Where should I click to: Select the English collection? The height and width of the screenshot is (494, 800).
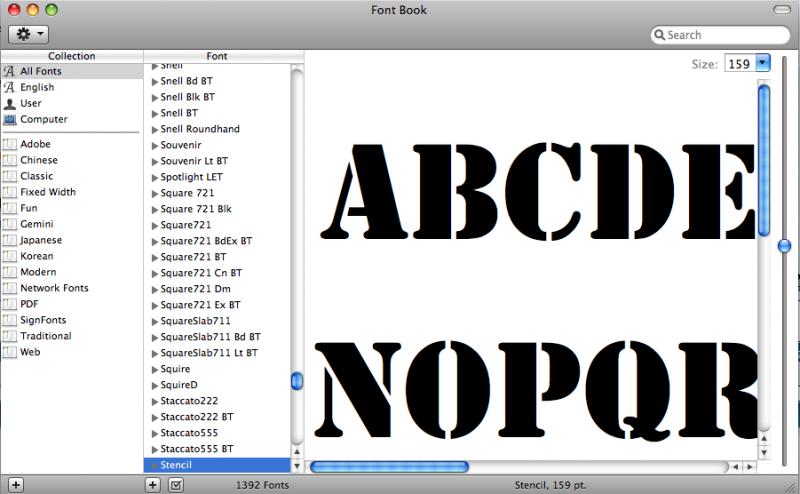(x=72, y=87)
